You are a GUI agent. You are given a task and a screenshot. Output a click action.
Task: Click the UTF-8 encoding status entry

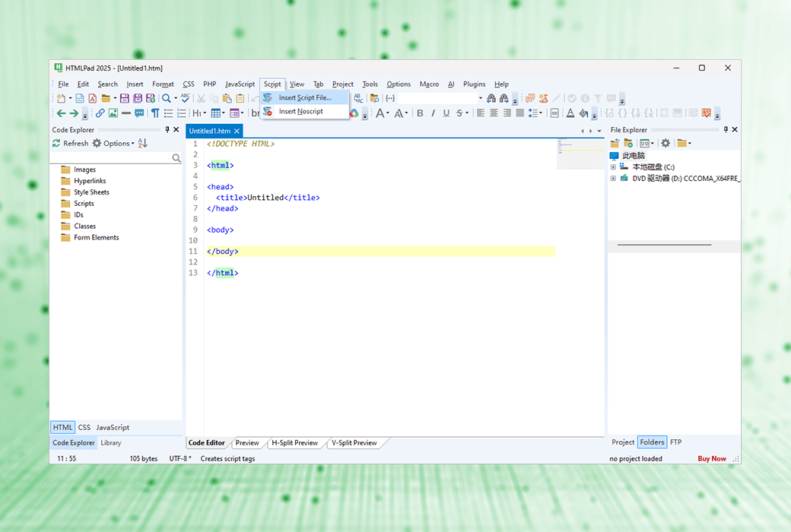pyautogui.click(x=180, y=458)
